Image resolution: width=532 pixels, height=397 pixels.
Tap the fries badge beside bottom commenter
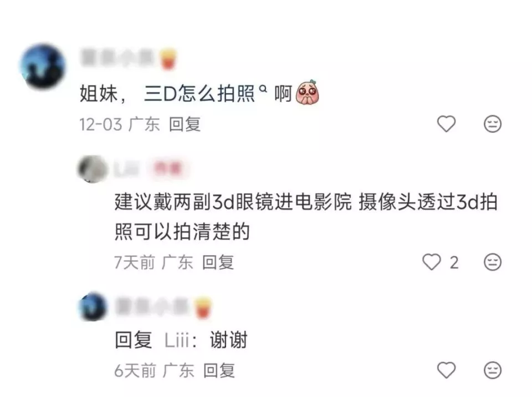tap(203, 307)
